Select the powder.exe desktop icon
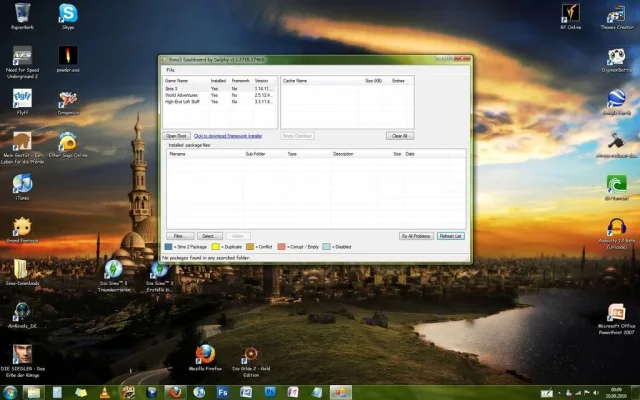The height and width of the screenshot is (400, 640). pos(68,59)
